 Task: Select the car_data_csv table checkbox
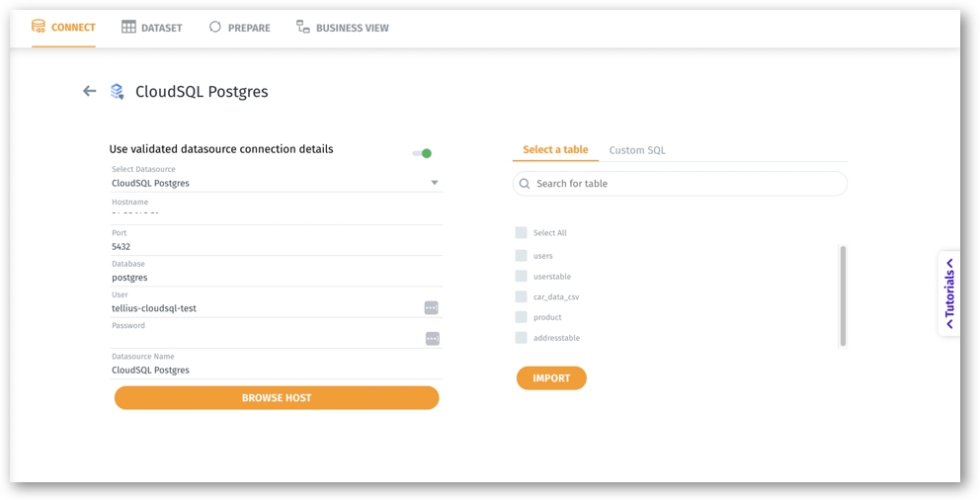pyautogui.click(x=521, y=296)
